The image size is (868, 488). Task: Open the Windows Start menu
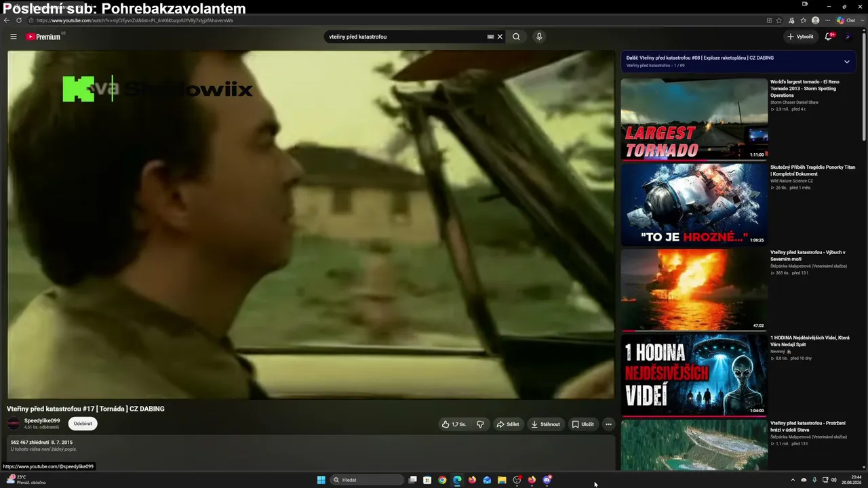[x=321, y=480]
